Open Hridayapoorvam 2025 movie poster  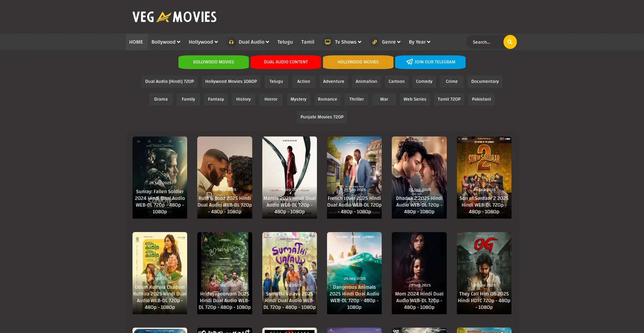(x=225, y=273)
